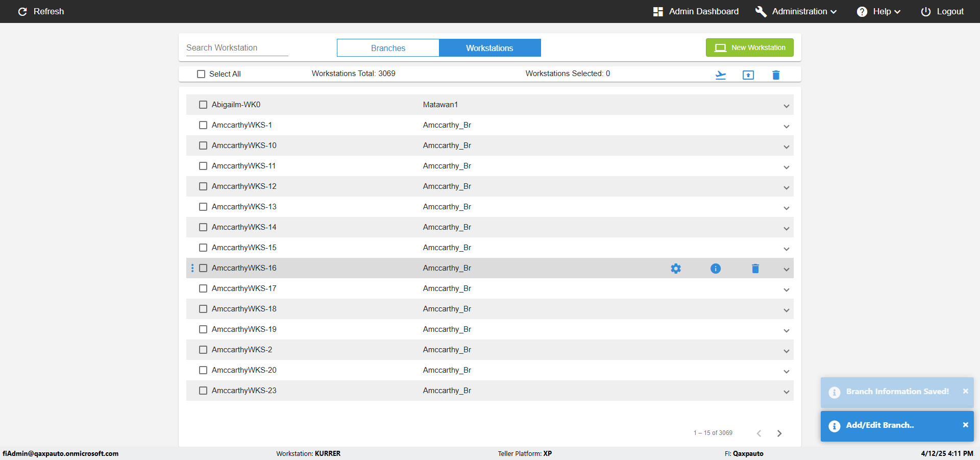The image size is (980, 460).
Task: Click Amccarthy_Br branch of AmccarthyWKS-2
Action: point(447,350)
